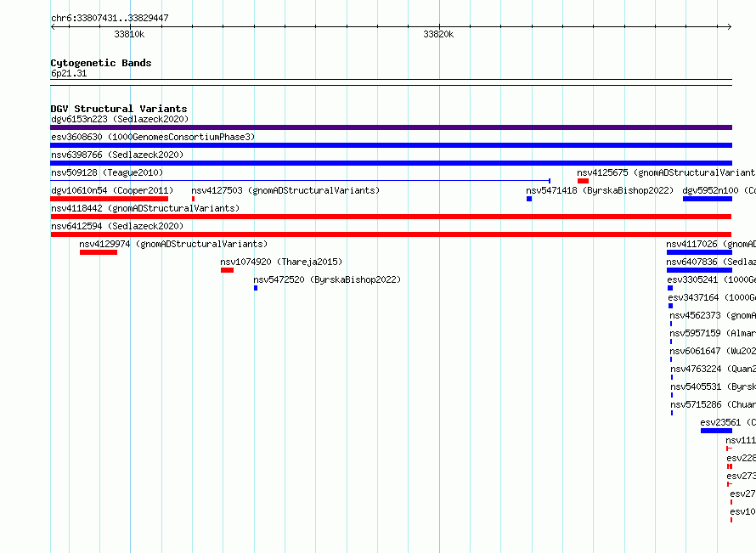Open the nsv4763224 variant label
The width and height of the screenshot is (756, 553).
click(713, 369)
